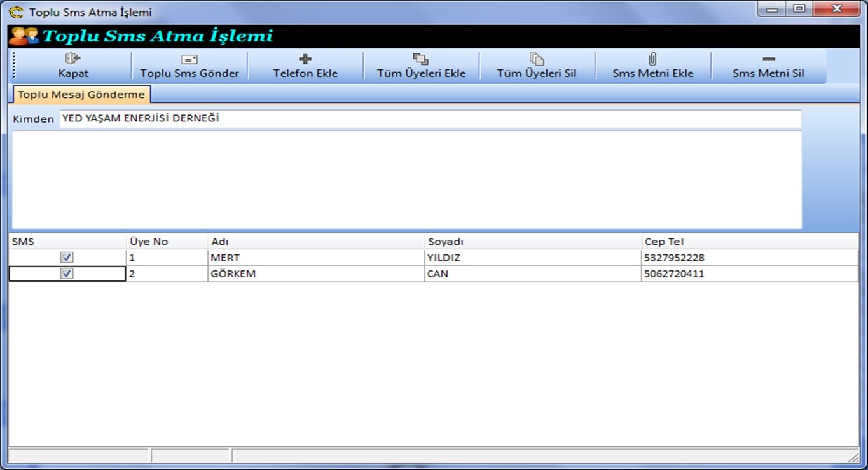
Task: Click the Tüm Üyeleri Sil icon
Action: click(x=537, y=59)
